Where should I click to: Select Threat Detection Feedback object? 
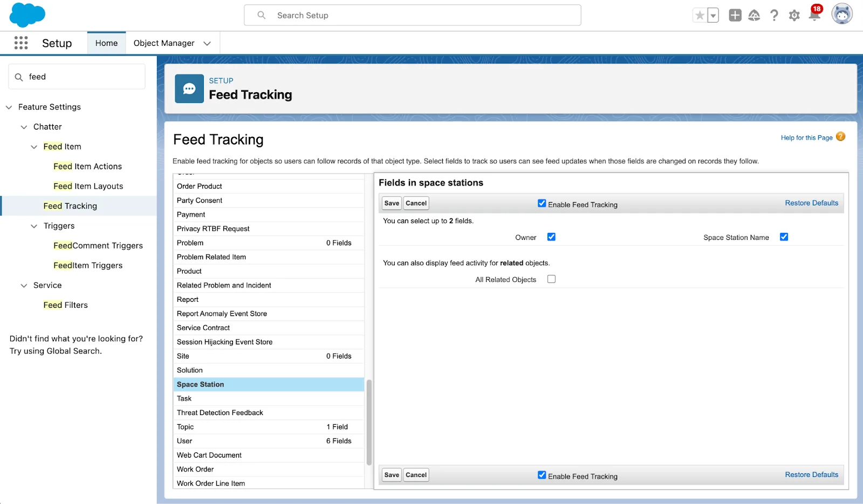tap(269, 412)
